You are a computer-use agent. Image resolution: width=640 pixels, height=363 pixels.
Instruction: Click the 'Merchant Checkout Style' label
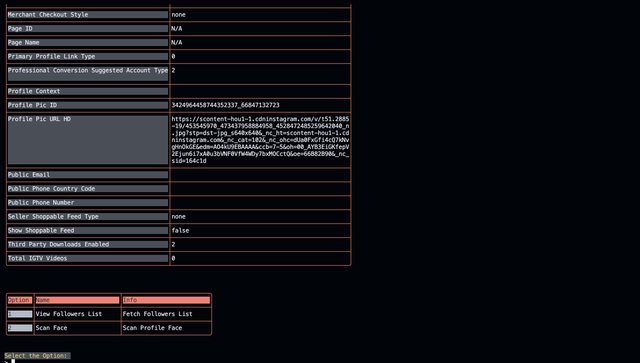pos(48,15)
